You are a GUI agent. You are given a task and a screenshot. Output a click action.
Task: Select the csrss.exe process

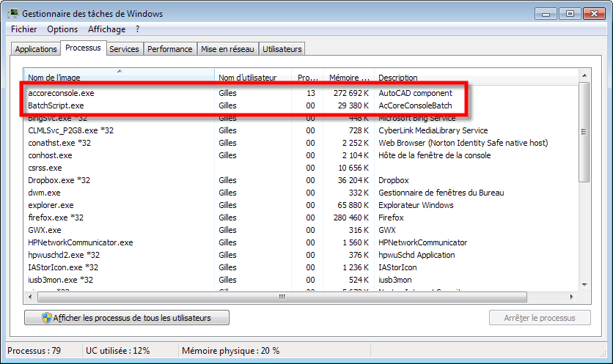301,168
